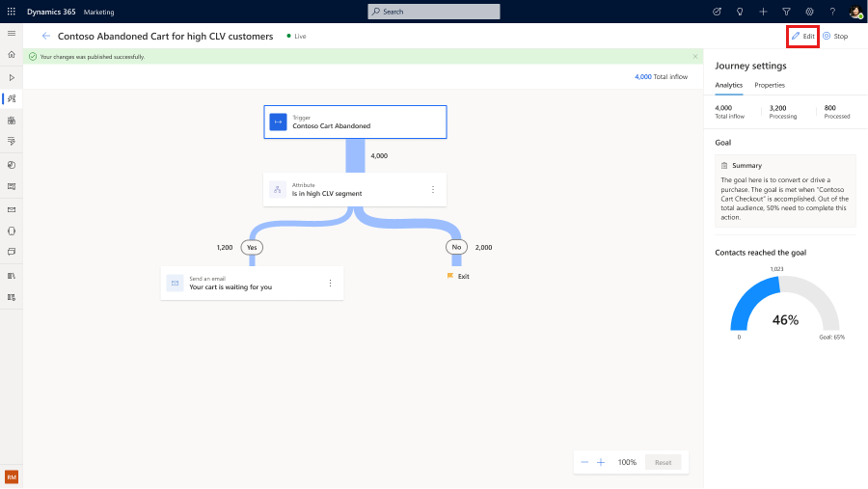This screenshot has width=868, height=489.
Task: Open the advanced find funnel icon
Action: [786, 12]
